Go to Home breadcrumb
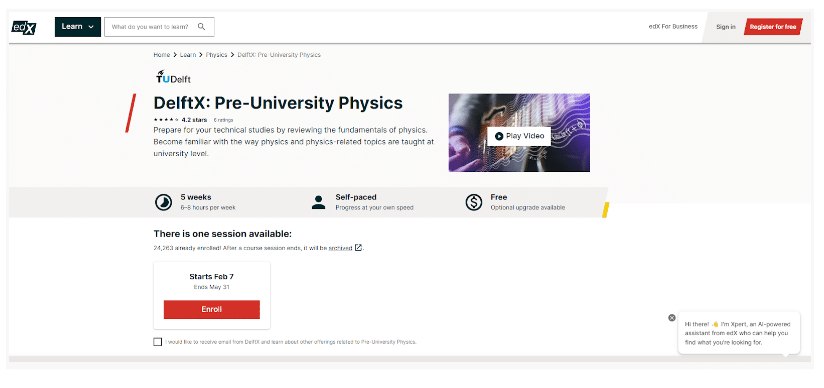Screen dimensions: 824x388 [162, 55]
